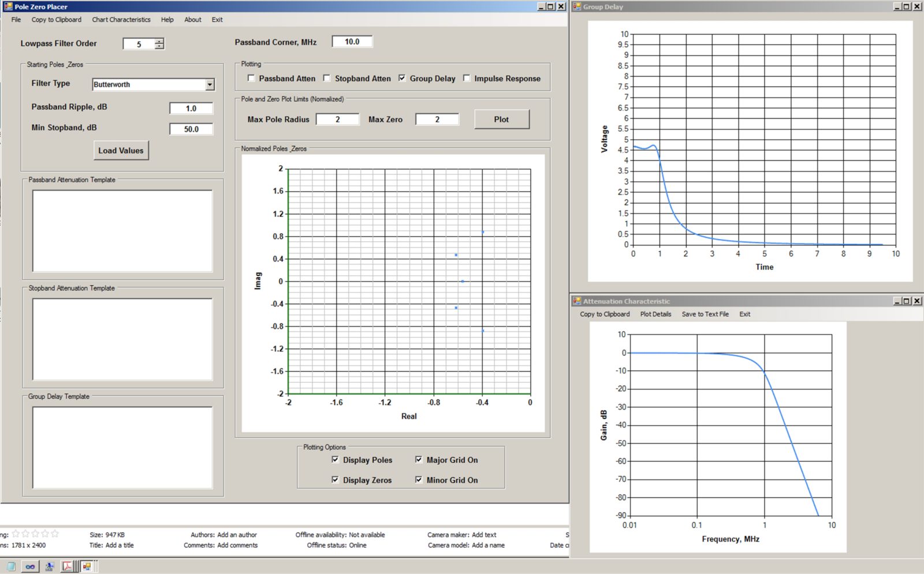Screen dimensions: 924x574
Task: Click the blue infinity icon in the taskbar
Action: point(30,566)
